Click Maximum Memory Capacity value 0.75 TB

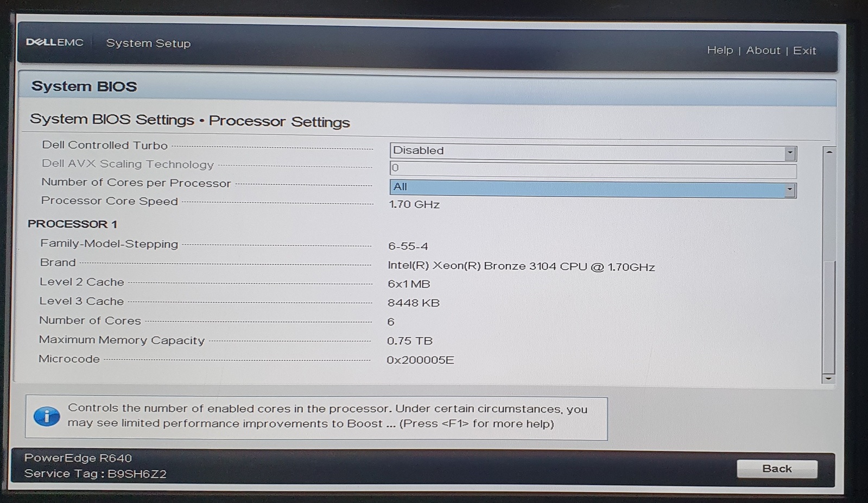pyautogui.click(x=410, y=341)
